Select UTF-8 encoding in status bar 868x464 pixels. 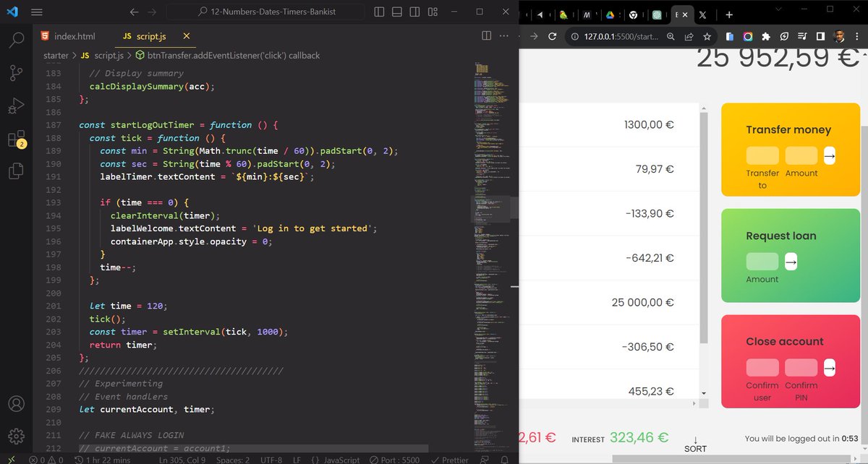pyautogui.click(x=271, y=459)
